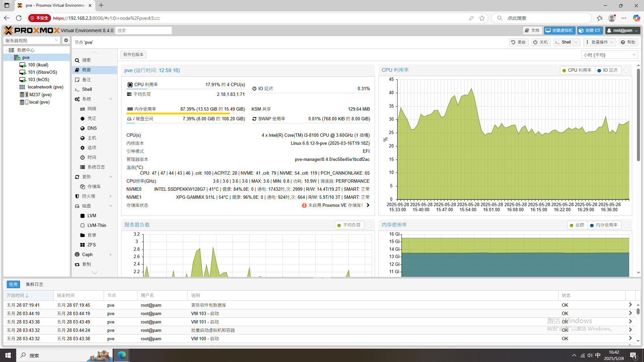Open the 服务器视图 view selector
The height and width of the screenshot is (362, 644).
32,40
